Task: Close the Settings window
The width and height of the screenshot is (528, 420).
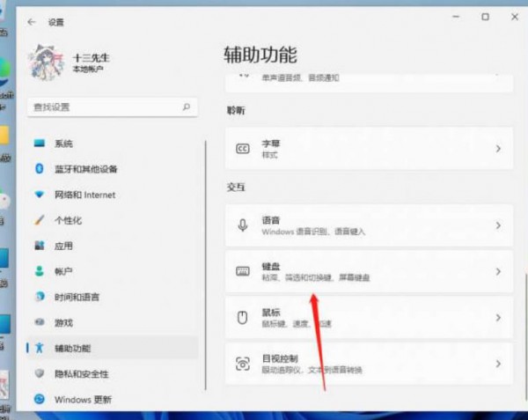Action: pyautogui.click(x=515, y=17)
